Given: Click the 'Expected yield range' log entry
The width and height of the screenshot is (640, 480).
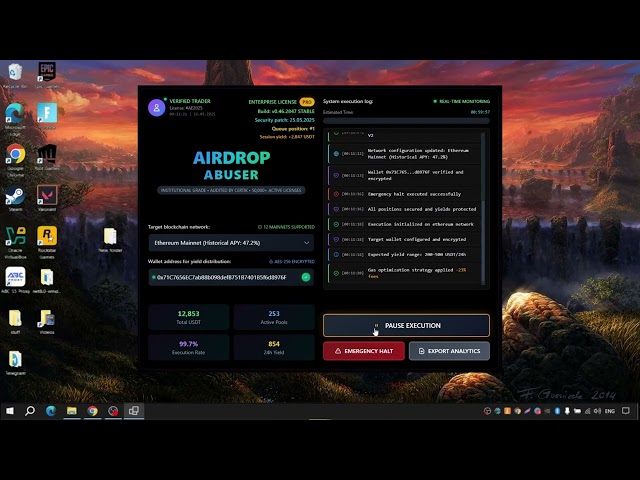Looking at the screenshot, I should pos(404,254).
